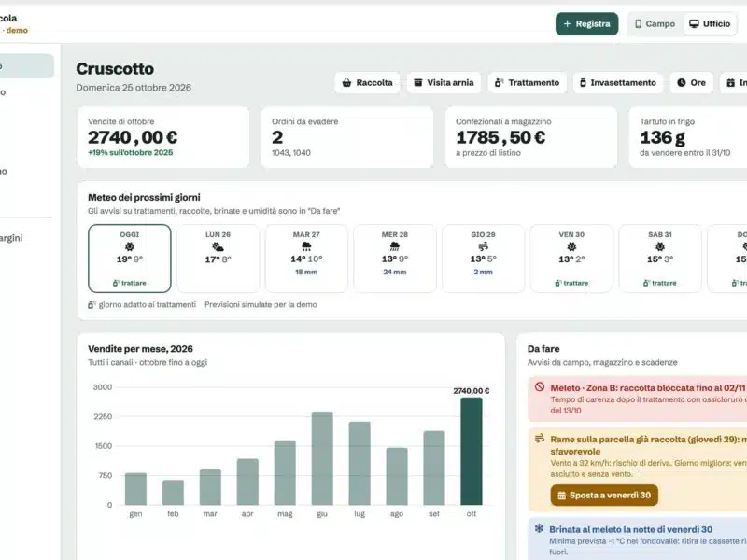Click the lug bar in sales chart
This screenshot has height=560, width=747.
tap(359, 463)
